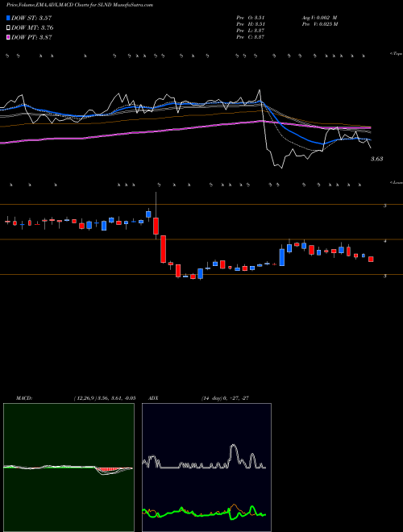This screenshot has height=532, width=403.
Task: Click the magenta DOW PT legend swatch
Action: click(8, 37)
